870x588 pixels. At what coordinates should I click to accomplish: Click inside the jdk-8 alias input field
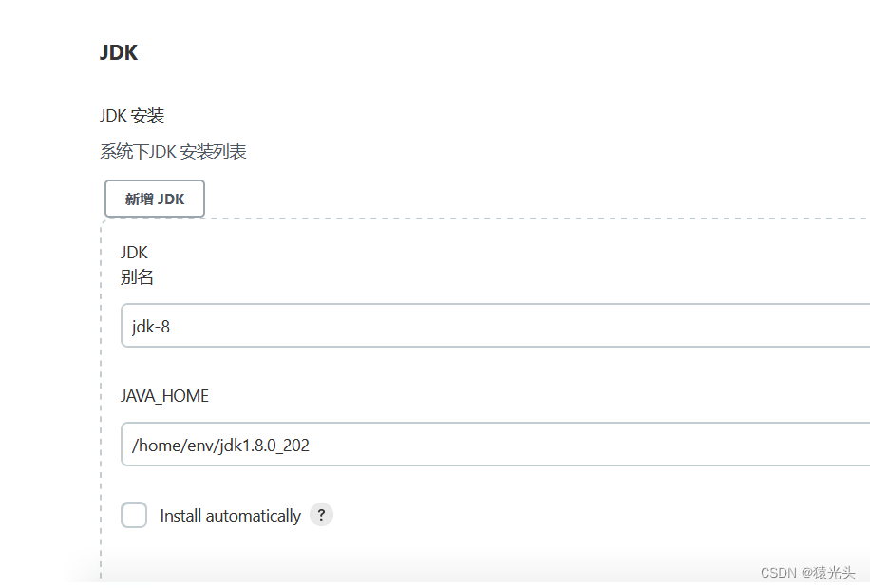pos(380,326)
